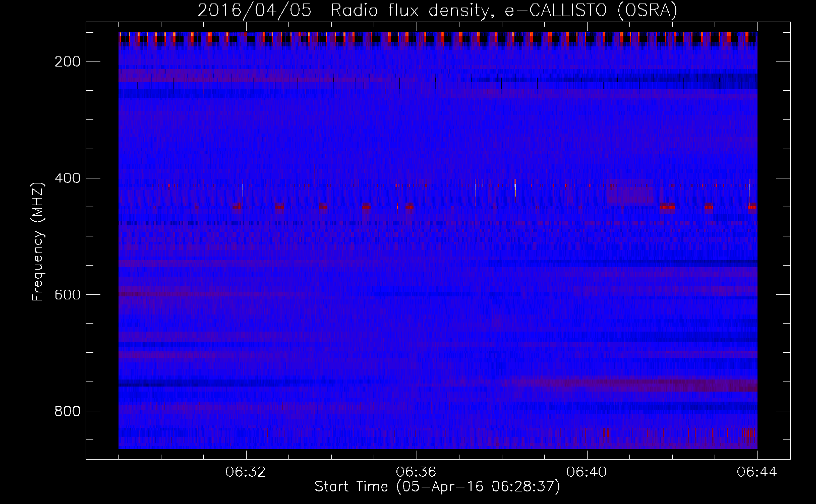The image size is (816, 504).
Task: Click the 06:32 time tick label
Action: pyautogui.click(x=246, y=472)
